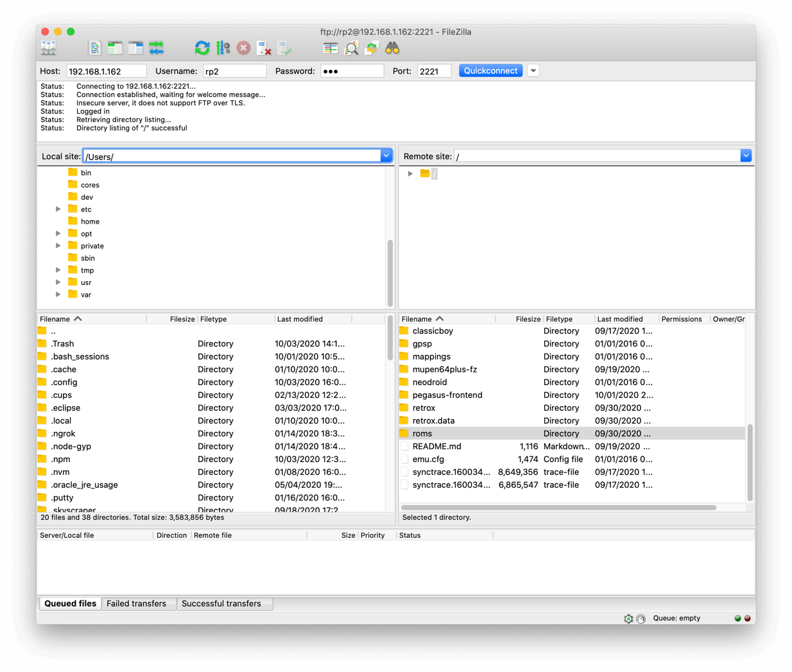Click the red activity indicator light

747,619
